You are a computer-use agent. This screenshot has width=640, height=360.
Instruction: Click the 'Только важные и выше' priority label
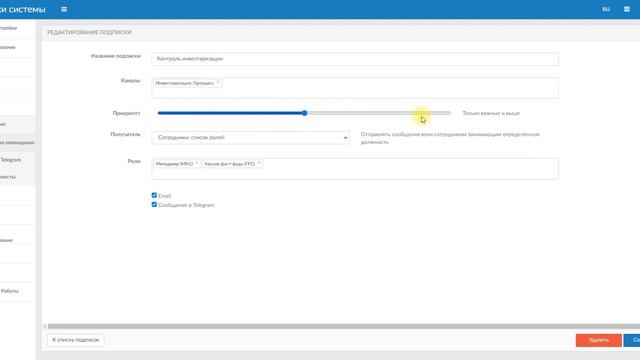click(x=491, y=113)
